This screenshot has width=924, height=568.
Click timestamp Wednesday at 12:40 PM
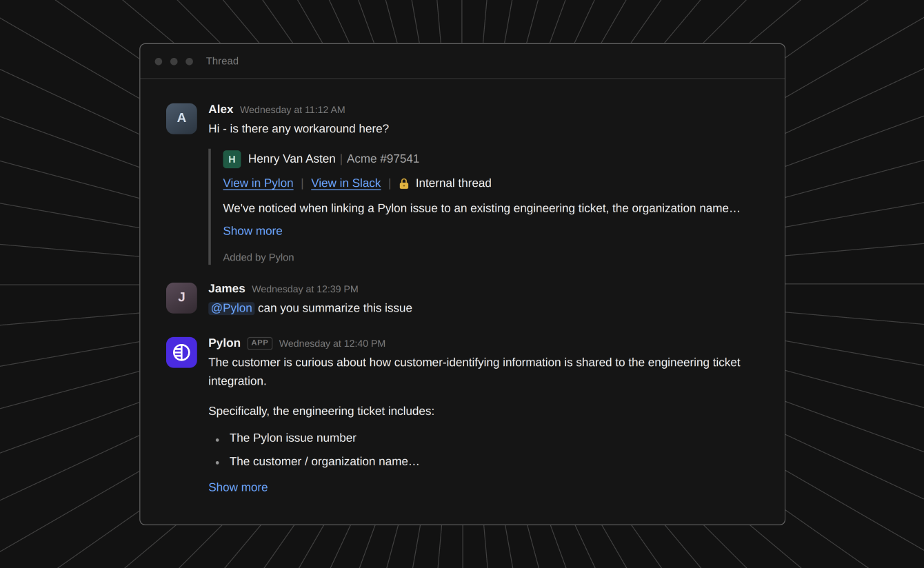pos(332,343)
